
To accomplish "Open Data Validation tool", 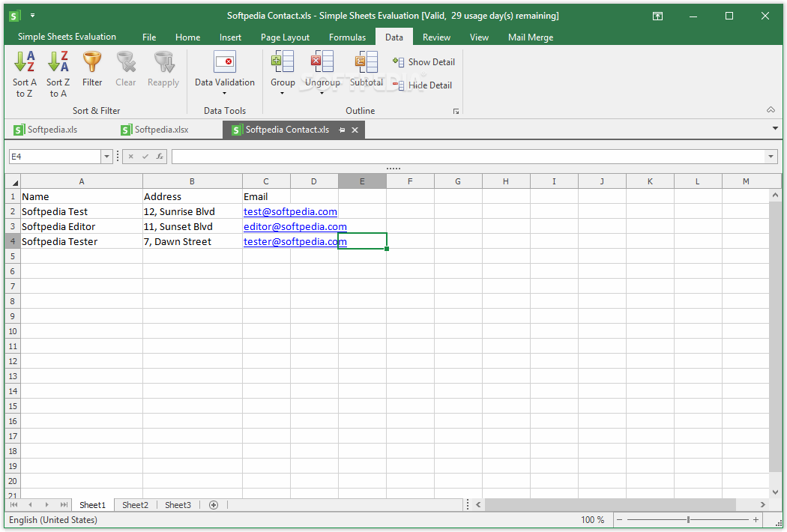I will [x=224, y=69].
